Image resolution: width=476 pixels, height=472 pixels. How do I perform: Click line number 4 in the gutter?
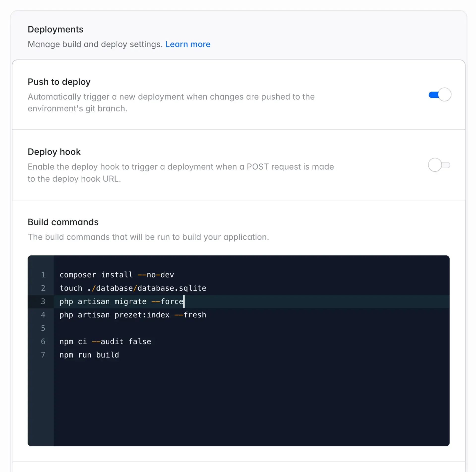(43, 315)
